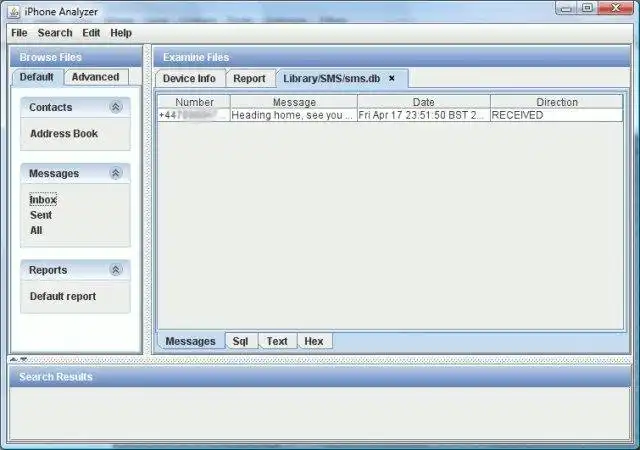The image size is (640, 450).
Task: Open the File menu
Action: (19, 33)
